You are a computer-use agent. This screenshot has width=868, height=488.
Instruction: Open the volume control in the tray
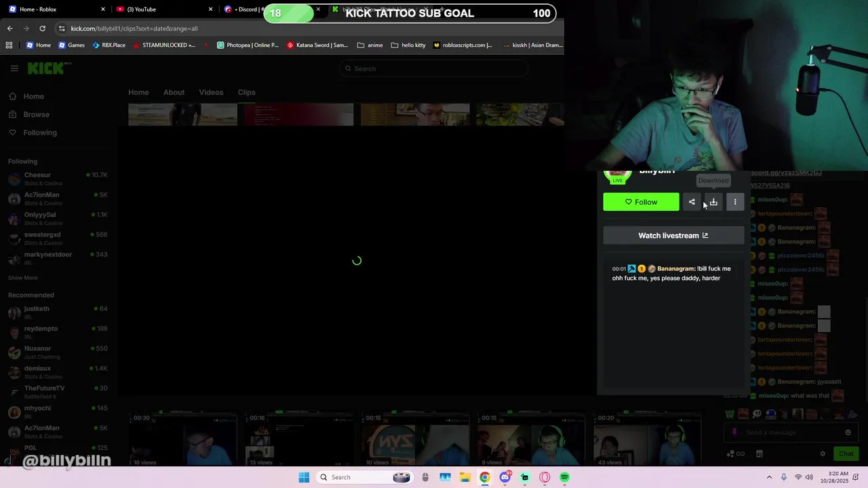point(809,477)
